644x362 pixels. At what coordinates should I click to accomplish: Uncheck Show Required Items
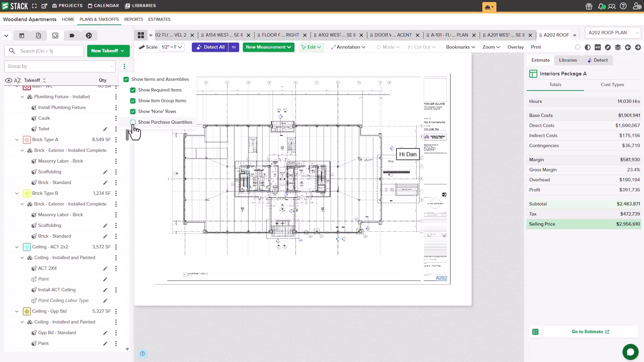133,90
